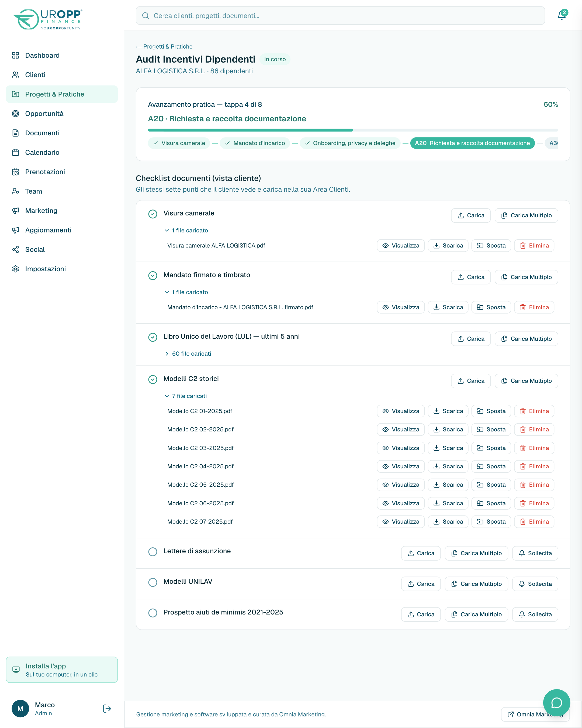The image size is (582, 728).
Task: Click the logout icon next to Marco
Action: (x=107, y=708)
